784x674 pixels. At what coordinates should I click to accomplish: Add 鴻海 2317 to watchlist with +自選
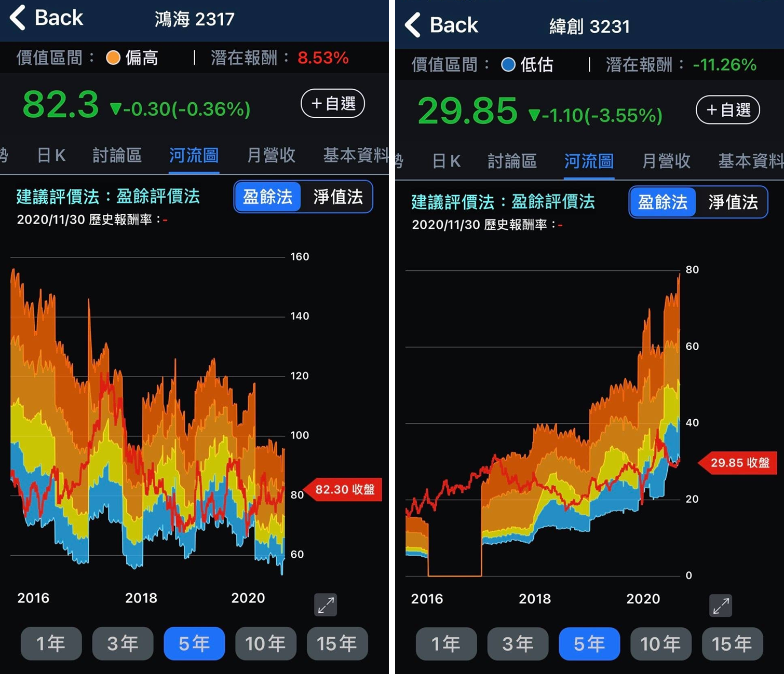coord(333,103)
